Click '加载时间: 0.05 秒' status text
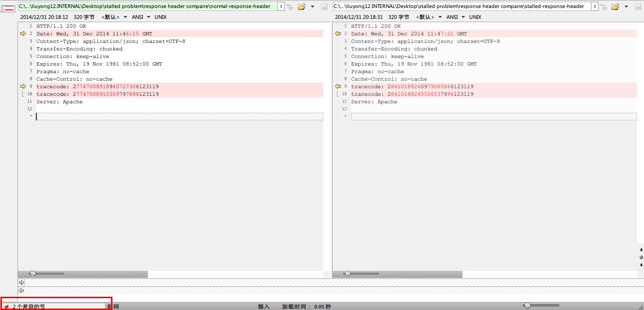The width and height of the screenshot is (644, 310). pyautogui.click(x=307, y=307)
